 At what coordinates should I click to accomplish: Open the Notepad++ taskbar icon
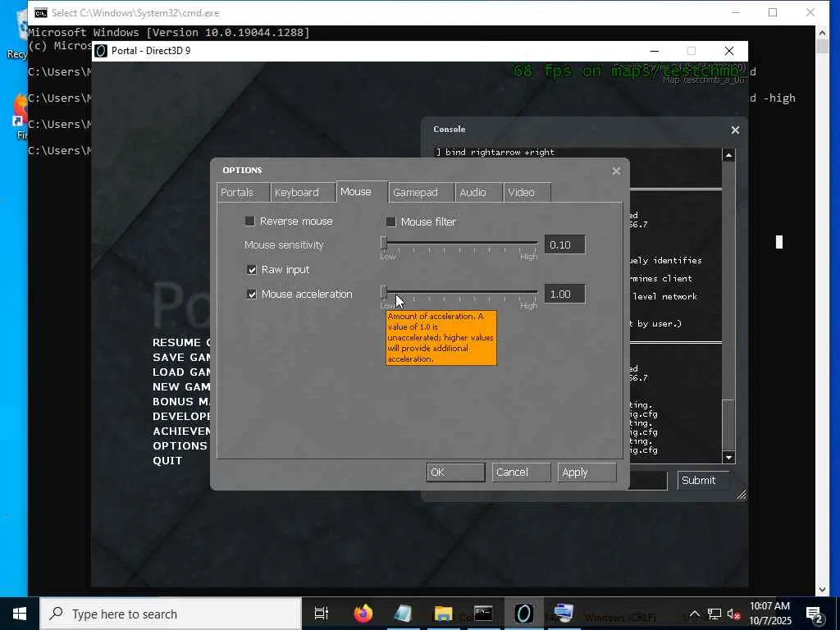(403, 614)
